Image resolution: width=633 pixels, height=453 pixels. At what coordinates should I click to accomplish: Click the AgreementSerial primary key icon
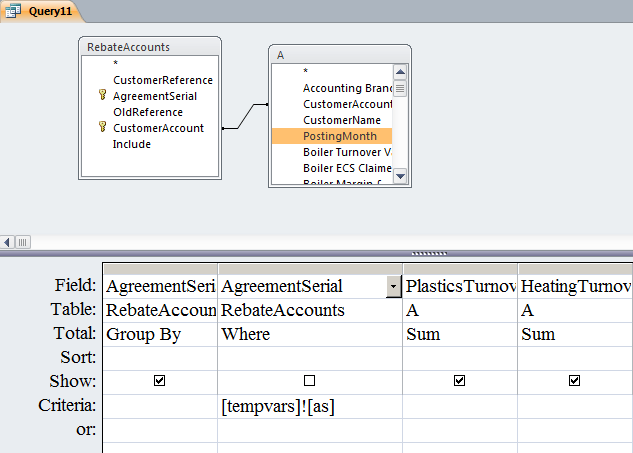(x=101, y=96)
